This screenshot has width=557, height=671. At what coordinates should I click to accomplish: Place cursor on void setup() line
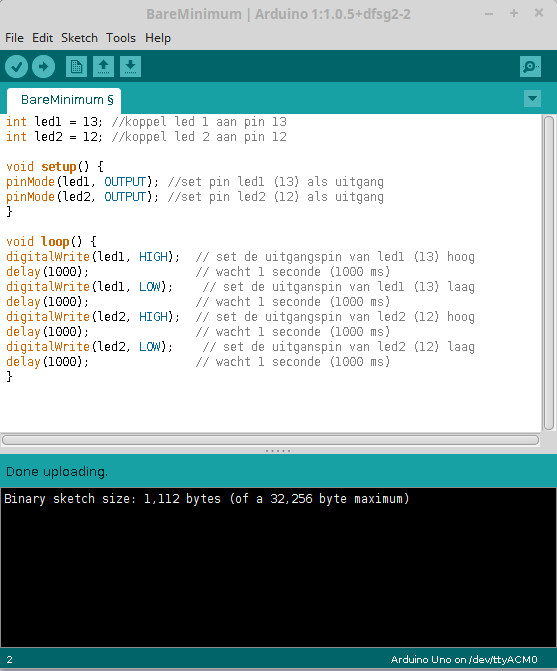[x=55, y=166]
